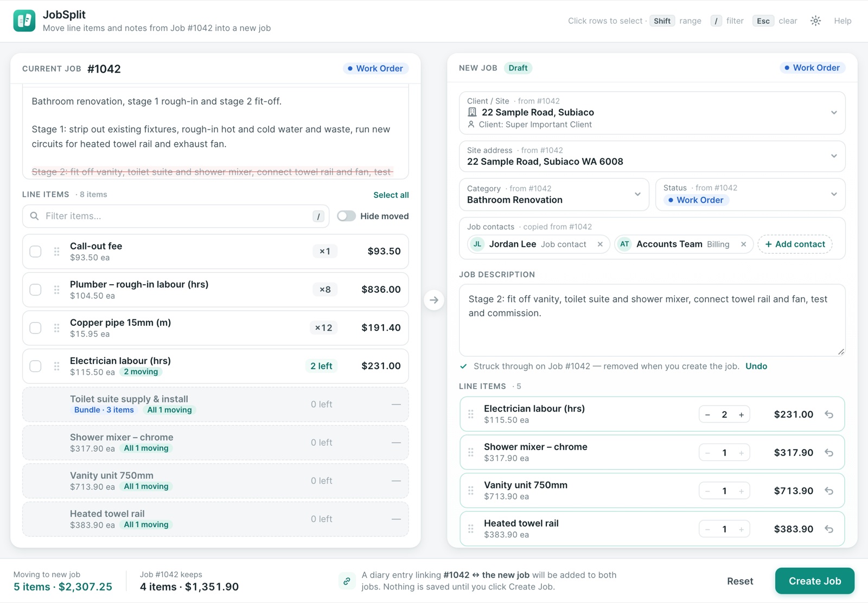Remove Accounts Team billing contact

743,245
